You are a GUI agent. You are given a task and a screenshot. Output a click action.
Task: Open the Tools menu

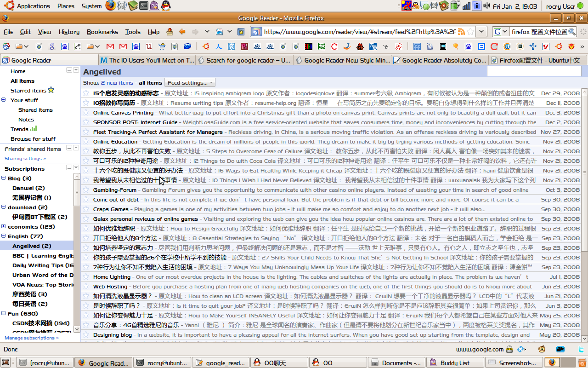coord(133,32)
